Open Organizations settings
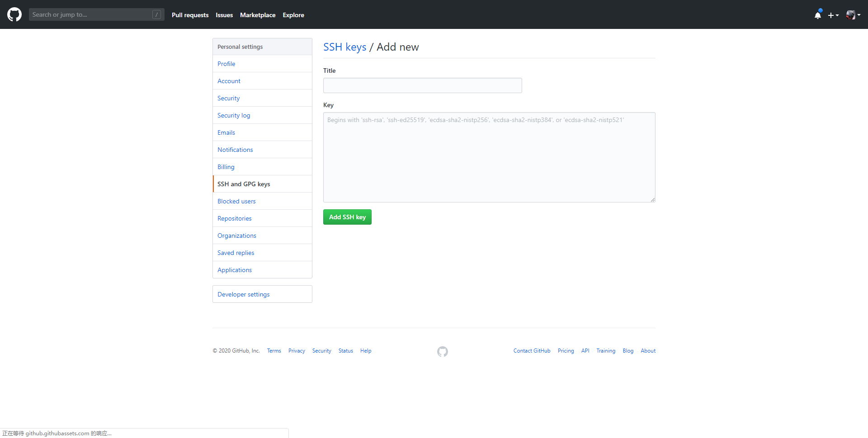868x438 pixels. click(x=262, y=235)
